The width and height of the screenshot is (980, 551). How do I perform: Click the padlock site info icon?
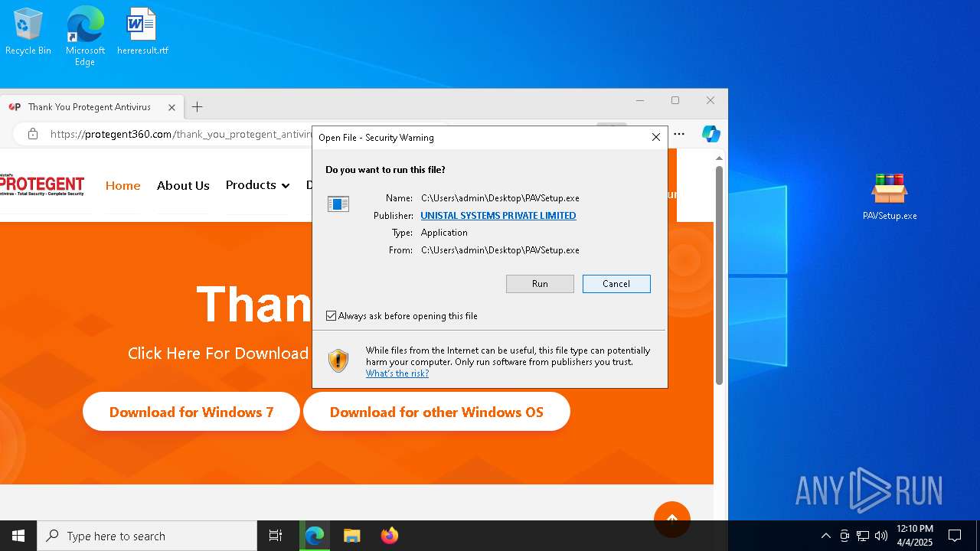(x=32, y=134)
